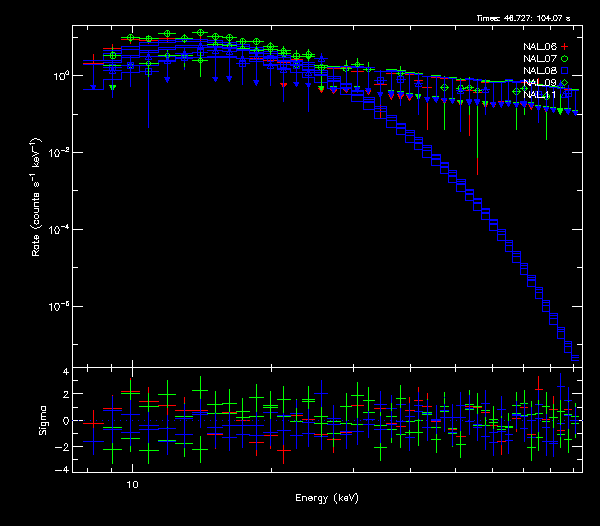Select the NAI_08 legend label
Screen dimensions: 600x526
tap(539, 71)
